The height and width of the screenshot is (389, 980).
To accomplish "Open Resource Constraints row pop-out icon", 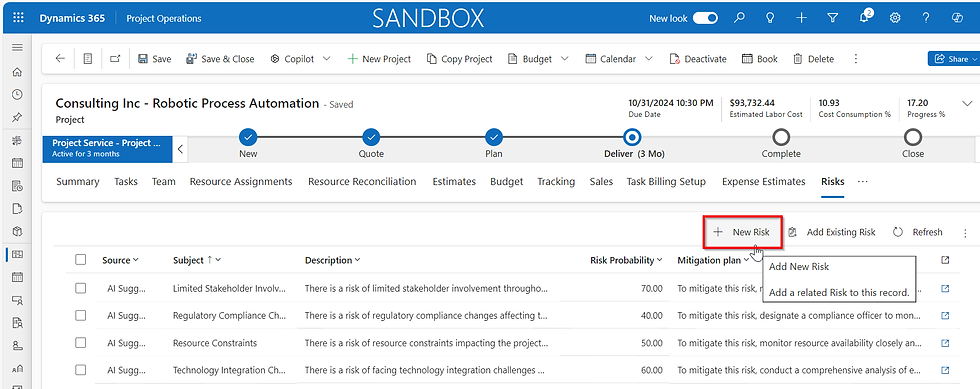I will click(x=945, y=343).
